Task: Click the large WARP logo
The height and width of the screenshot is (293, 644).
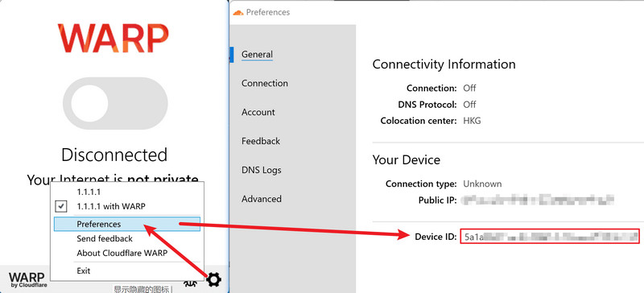Action: point(113,38)
